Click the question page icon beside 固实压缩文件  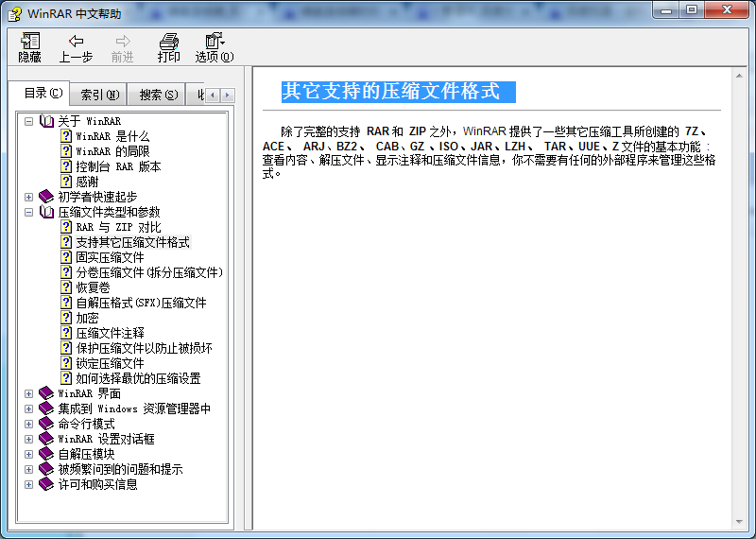(x=66, y=257)
